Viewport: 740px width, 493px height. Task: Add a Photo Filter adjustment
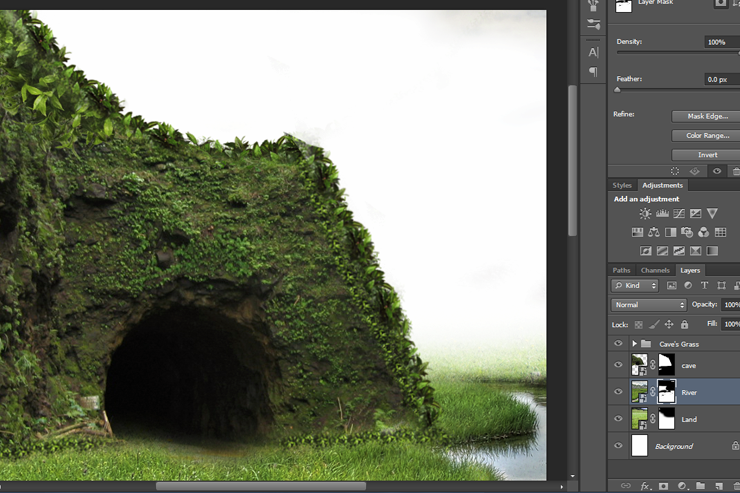coord(687,232)
